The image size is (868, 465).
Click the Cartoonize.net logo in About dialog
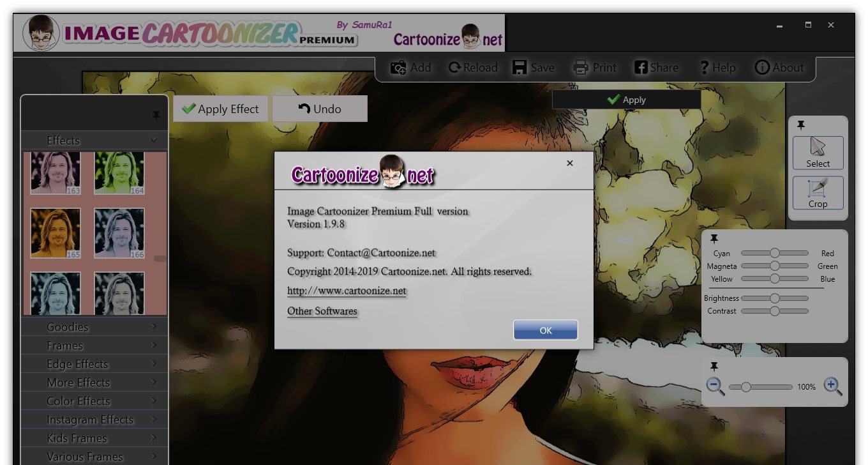pyautogui.click(x=363, y=172)
